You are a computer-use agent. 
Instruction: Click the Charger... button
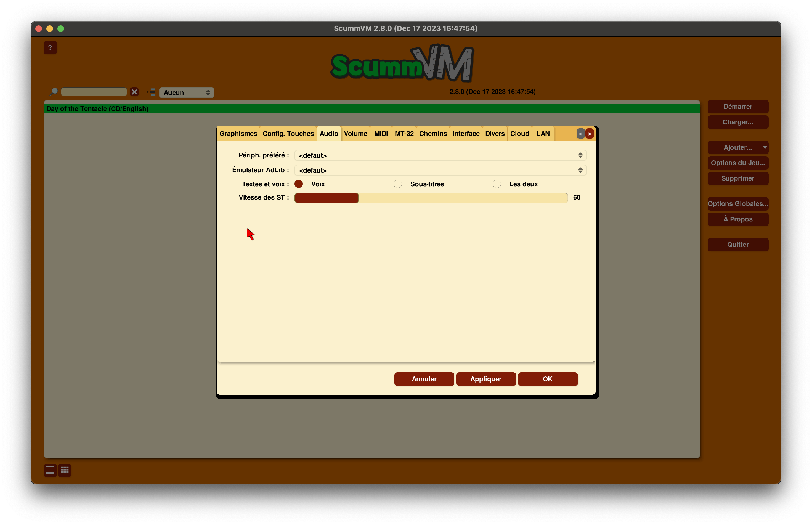pyautogui.click(x=738, y=122)
